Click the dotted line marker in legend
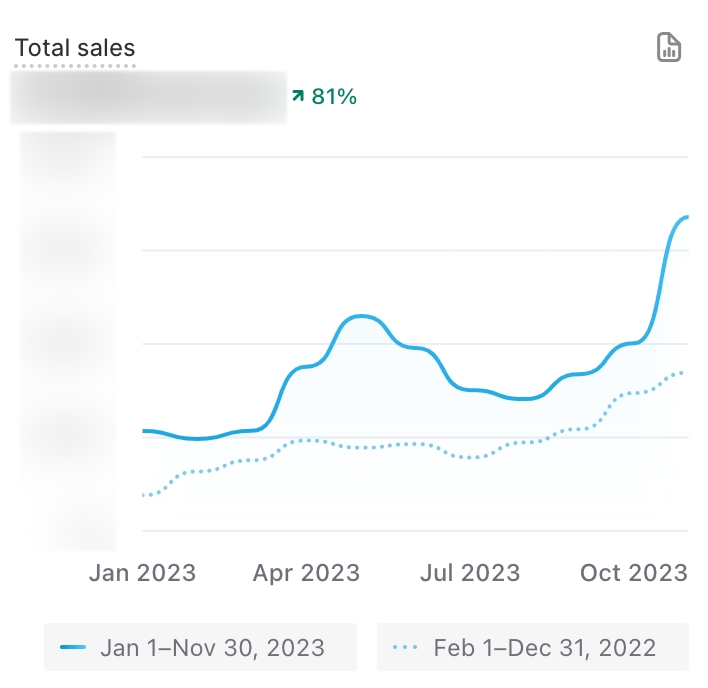Screen dimensions: 708x688 point(405,647)
